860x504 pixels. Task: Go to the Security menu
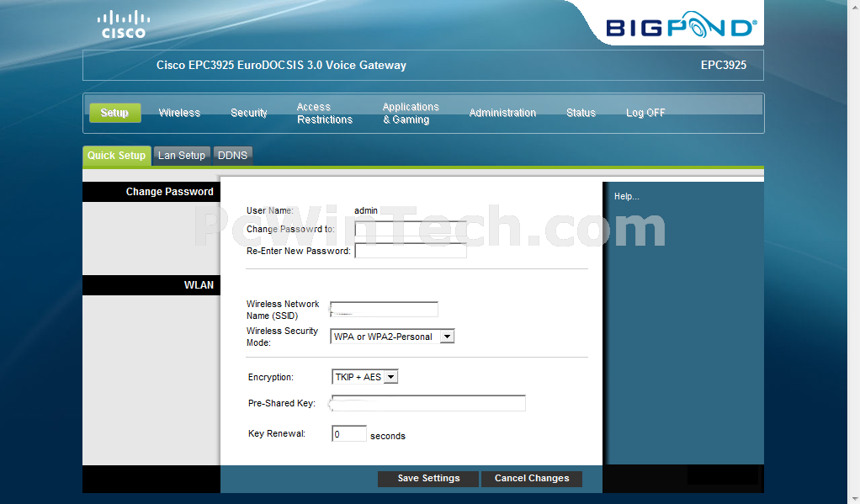click(x=249, y=113)
